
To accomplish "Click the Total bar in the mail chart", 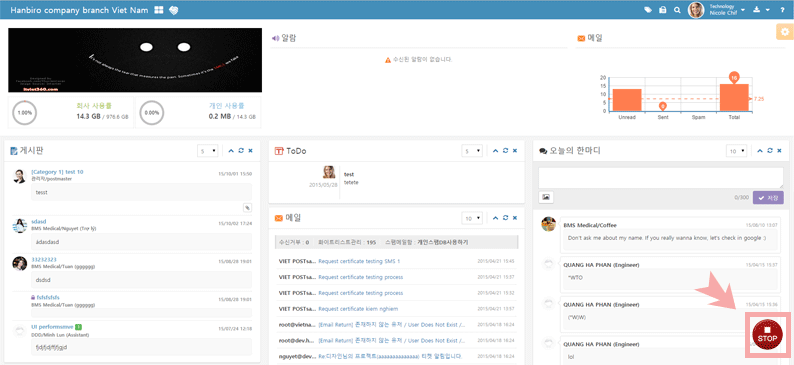I will pos(734,97).
